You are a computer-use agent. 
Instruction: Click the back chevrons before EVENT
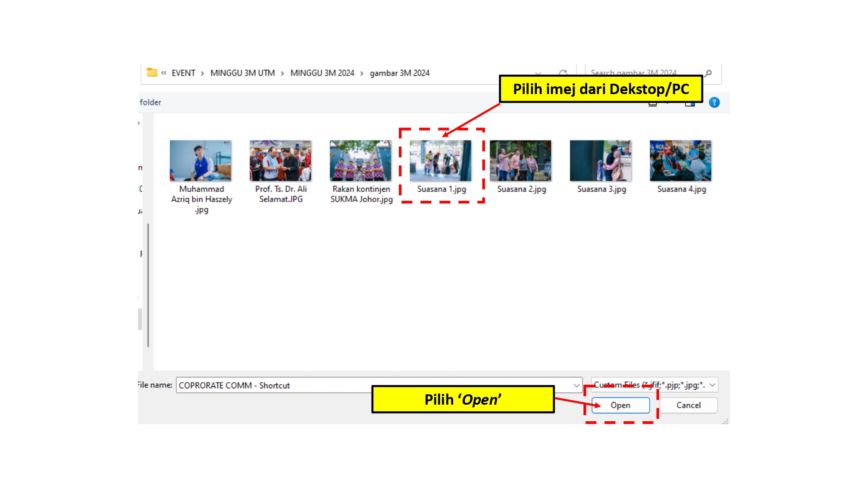click(x=164, y=73)
